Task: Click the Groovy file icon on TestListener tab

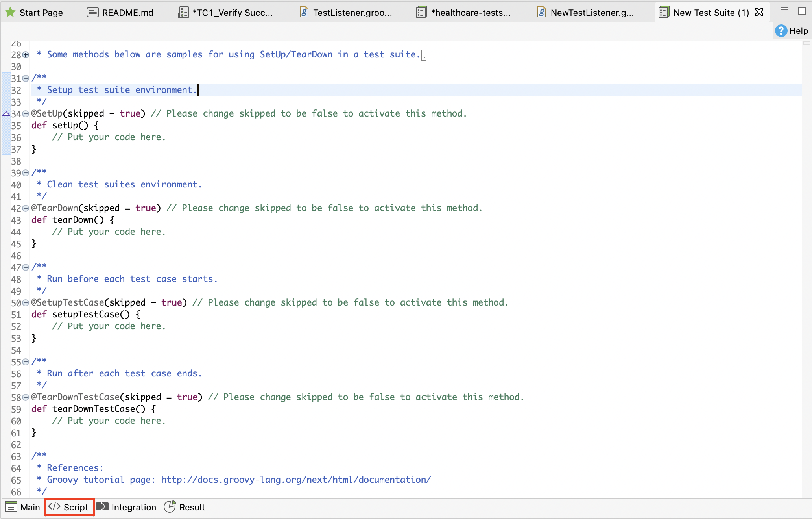Action: (x=303, y=12)
